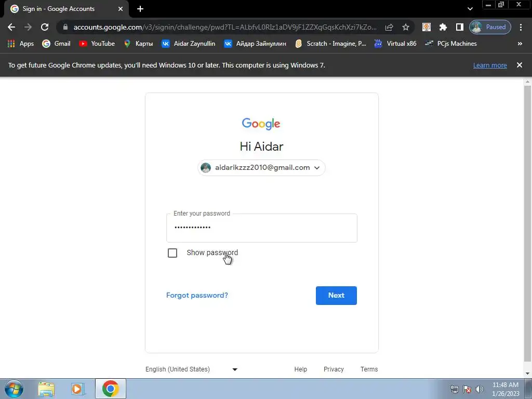Open the Virtual x86 bookmark
This screenshot has height=399, width=532.
[x=395, y=44]
